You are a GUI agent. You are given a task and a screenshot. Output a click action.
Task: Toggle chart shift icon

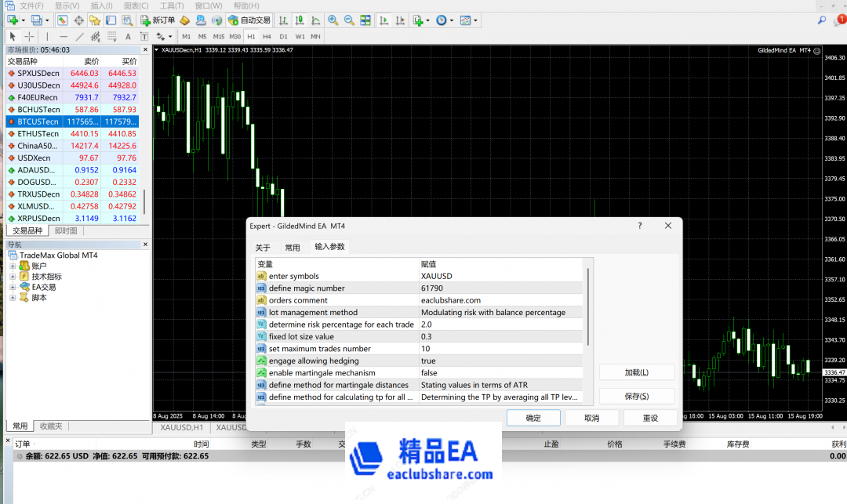pyautogui.click(x=400, y=20)
